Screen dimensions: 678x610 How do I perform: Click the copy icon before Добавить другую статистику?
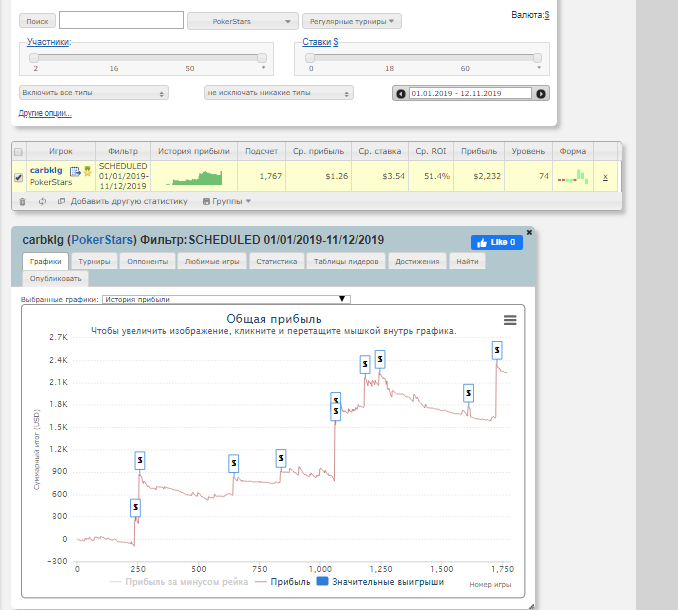coord(61,201)
